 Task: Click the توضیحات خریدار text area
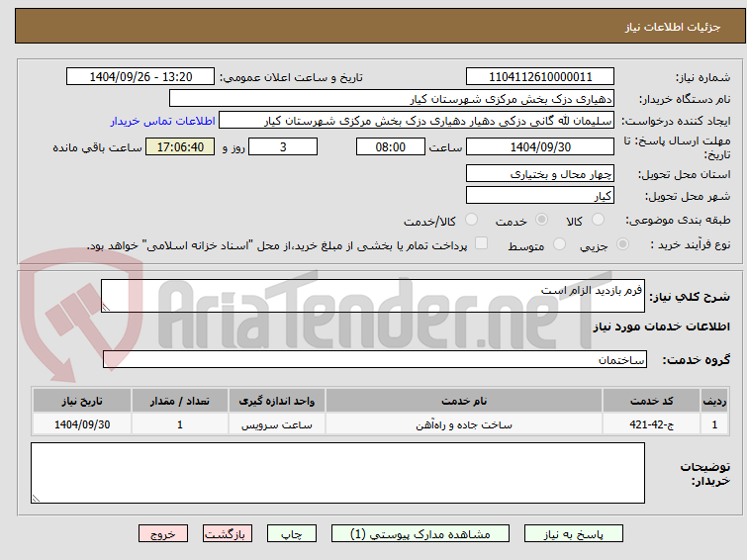click(337, 473)
